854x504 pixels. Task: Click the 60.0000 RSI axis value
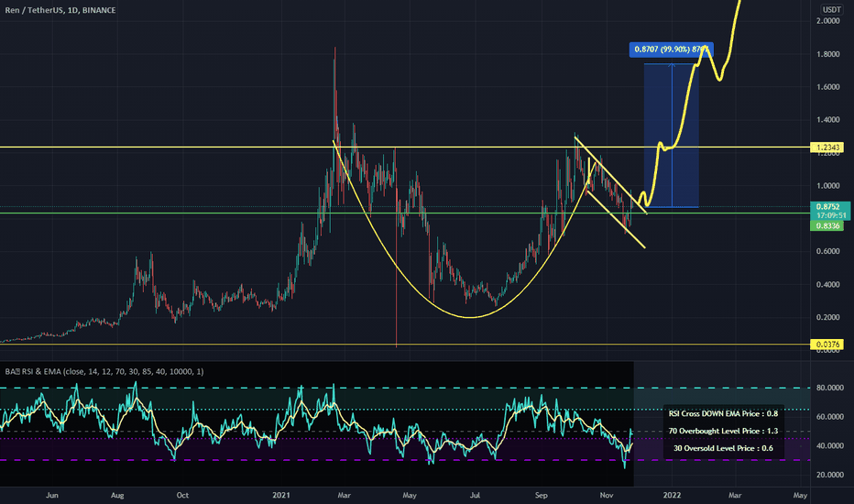pos(829,417)
